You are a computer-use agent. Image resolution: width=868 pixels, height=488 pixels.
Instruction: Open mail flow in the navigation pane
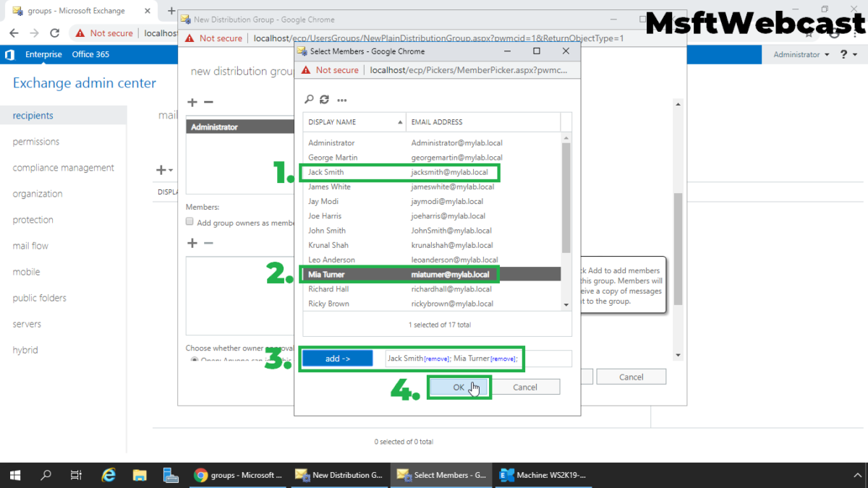(x=30, y=245)
